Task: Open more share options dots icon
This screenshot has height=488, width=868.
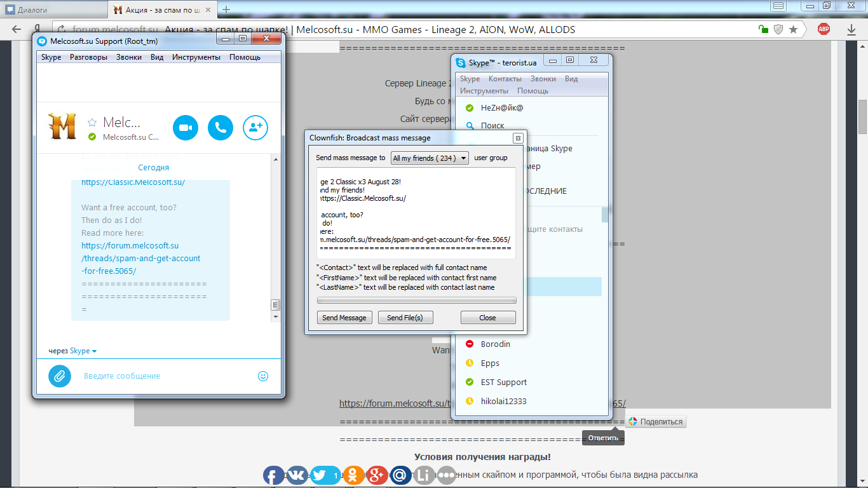Action: click(447, 475)
